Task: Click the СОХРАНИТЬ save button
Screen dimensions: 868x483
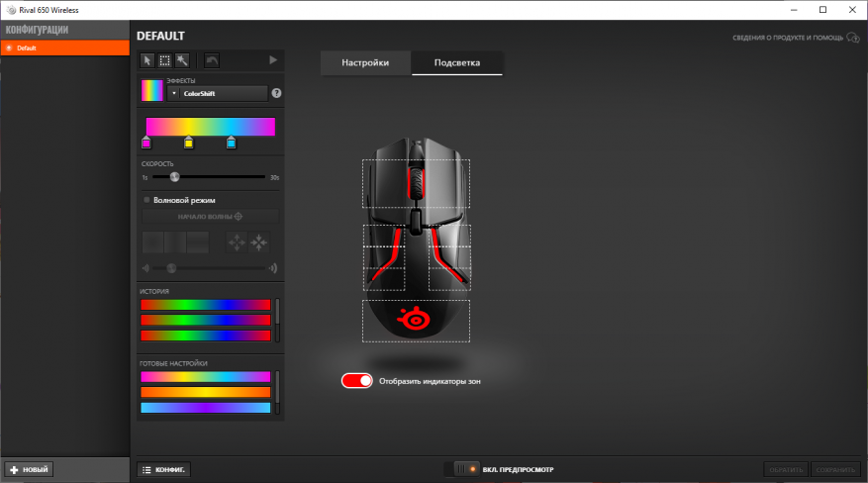Action: 835,470
